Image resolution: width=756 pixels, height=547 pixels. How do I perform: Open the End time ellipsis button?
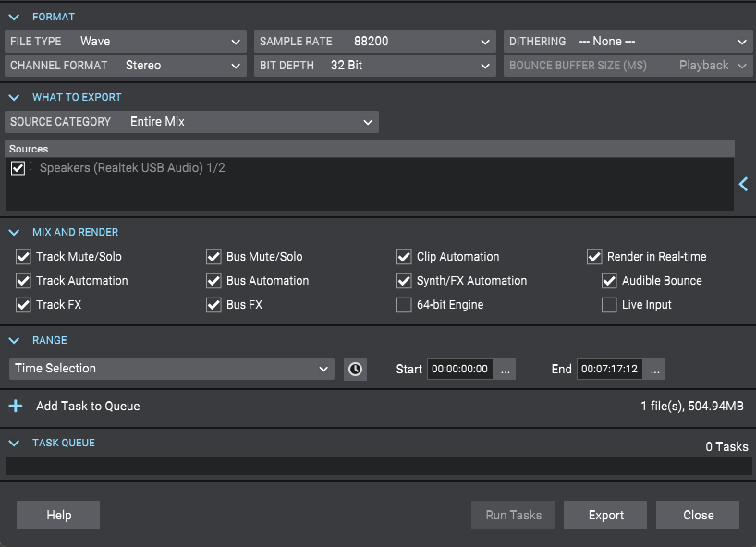(654, 369)
